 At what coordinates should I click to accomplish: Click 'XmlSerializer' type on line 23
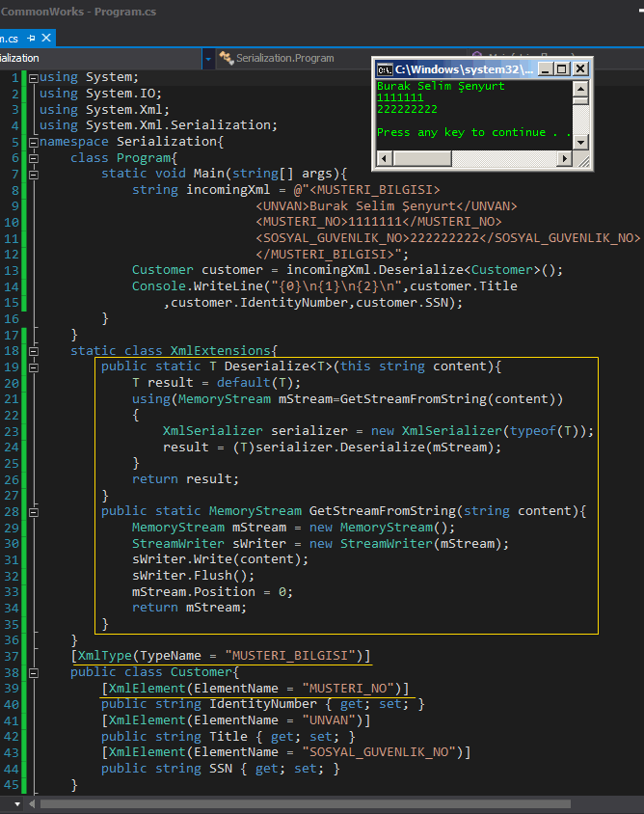coord(213,431)
